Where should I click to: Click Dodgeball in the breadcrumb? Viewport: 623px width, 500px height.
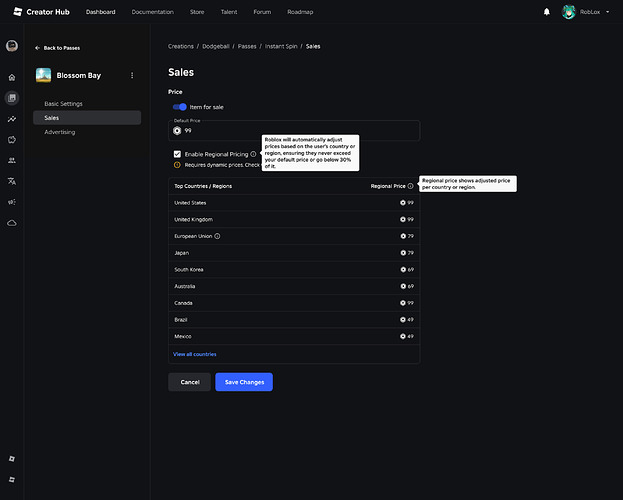point(216,47)
